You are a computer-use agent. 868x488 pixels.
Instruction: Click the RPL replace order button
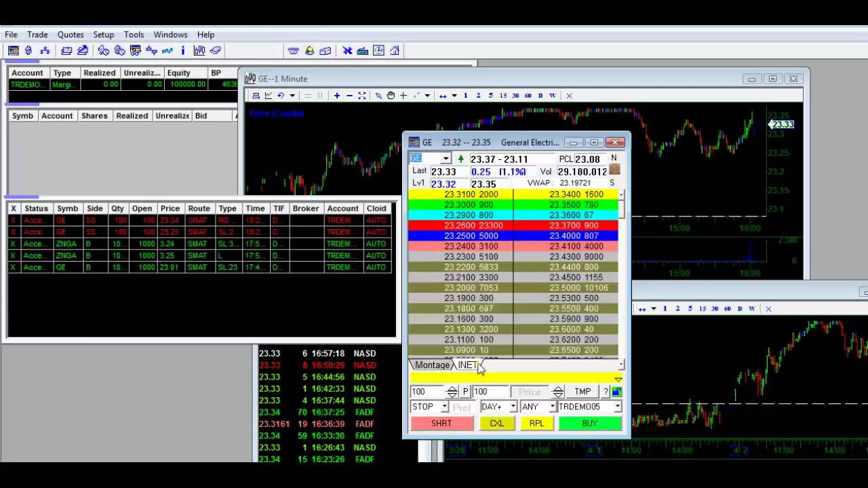(x=536, y=423)
